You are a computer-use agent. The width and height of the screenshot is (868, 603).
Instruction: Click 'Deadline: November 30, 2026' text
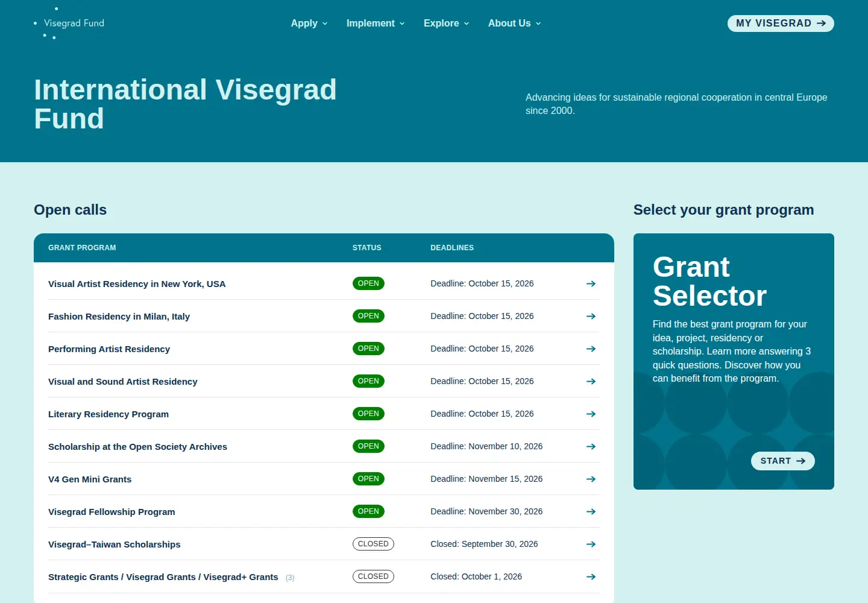click(x=486, y=511)
